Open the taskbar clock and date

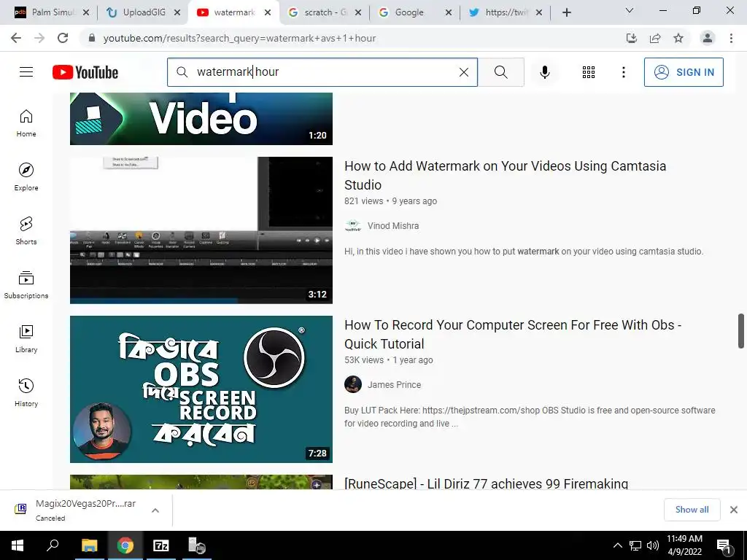click(x=684, y=545)
